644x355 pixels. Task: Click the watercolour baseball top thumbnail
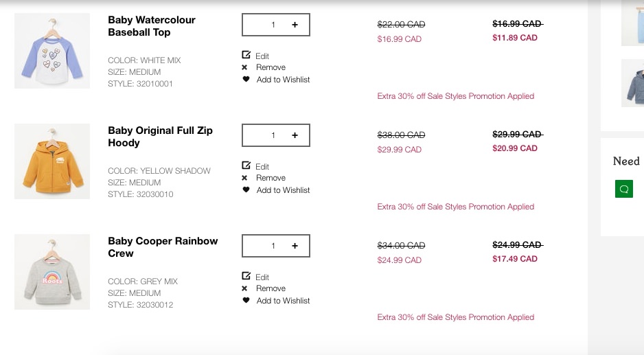pos(52,51)
